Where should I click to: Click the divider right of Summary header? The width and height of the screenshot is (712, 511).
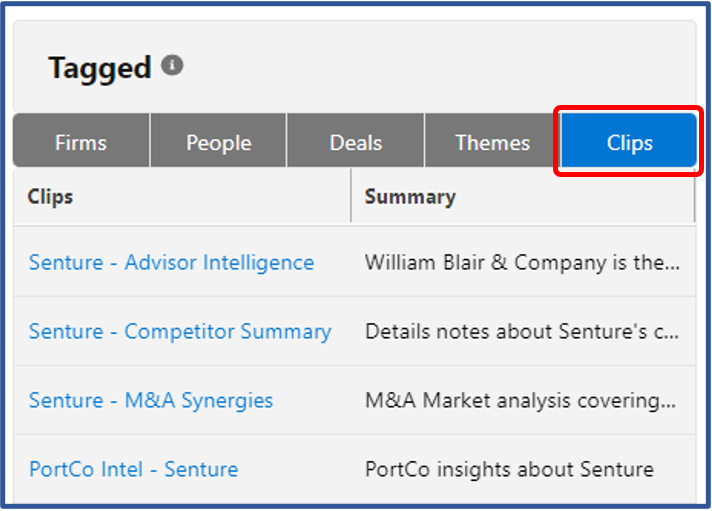click(694, 196)
